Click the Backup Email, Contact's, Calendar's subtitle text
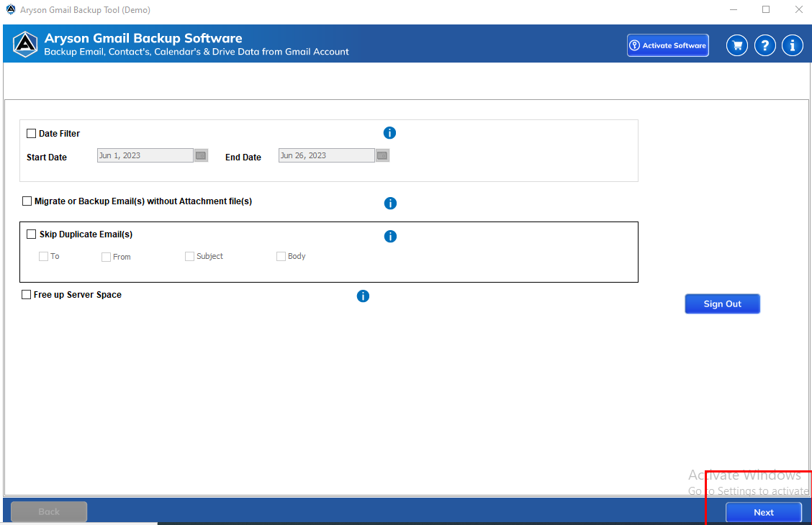The image size is (812, 525). coord(197,52)
